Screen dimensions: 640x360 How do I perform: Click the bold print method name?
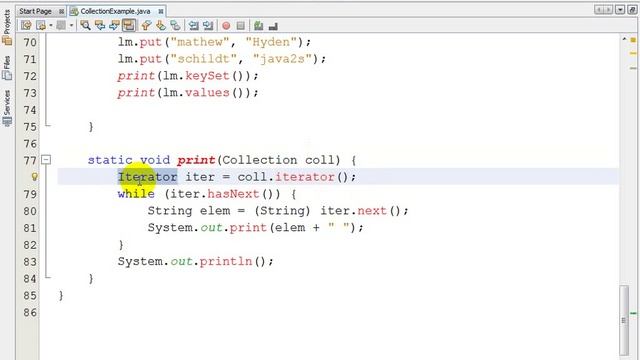[x=196, y=160]
